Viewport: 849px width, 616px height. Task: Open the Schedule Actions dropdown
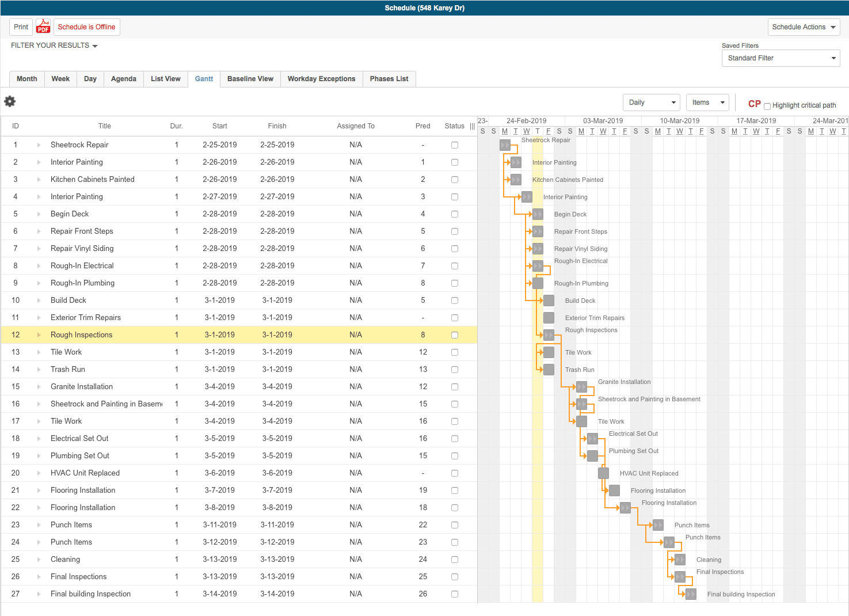(804, 27)
